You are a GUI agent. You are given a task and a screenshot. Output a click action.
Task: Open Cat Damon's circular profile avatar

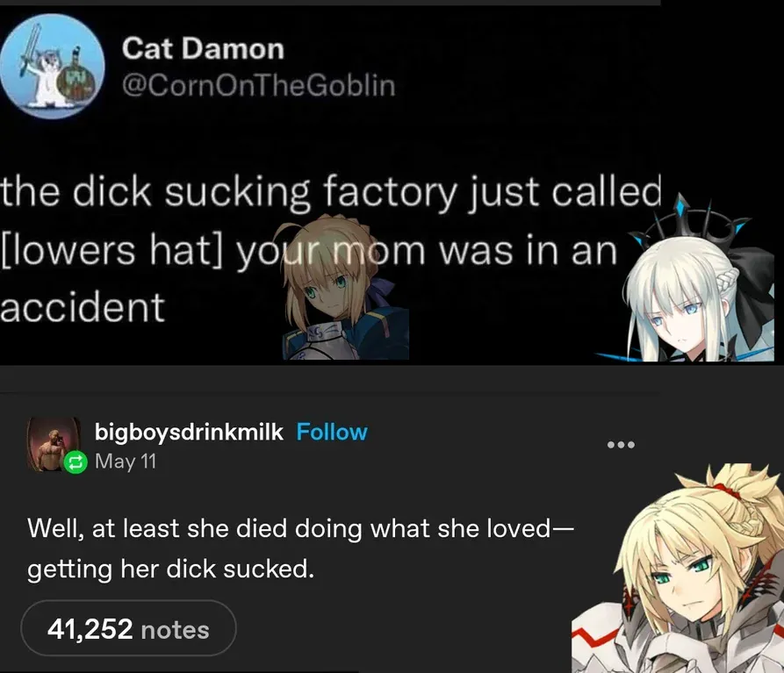click(52, 66)
